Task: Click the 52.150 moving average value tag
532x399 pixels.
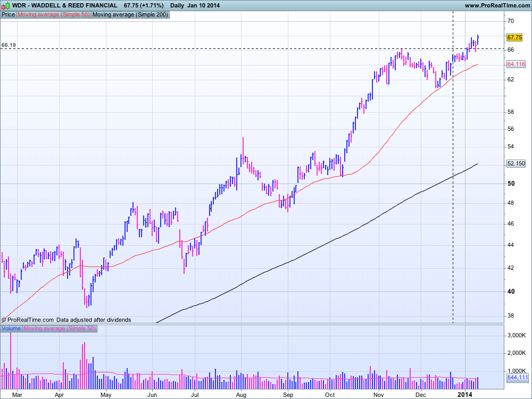Action: [x=516, y=164]
